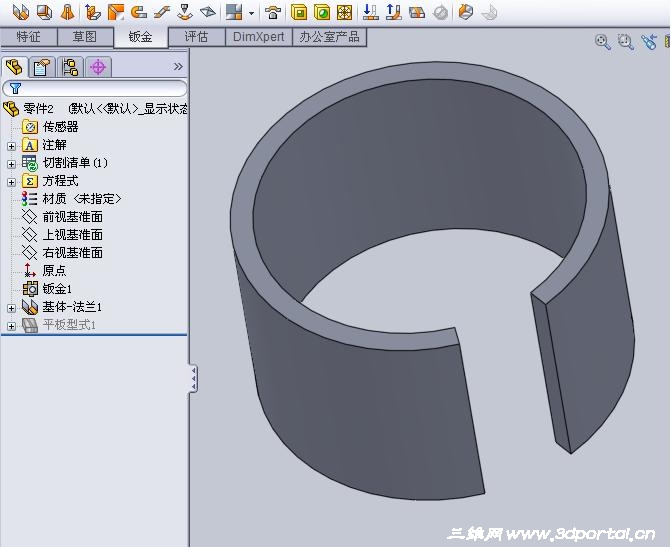
Task: Click the Base Flange/Tab tool icon
Action: tap(21, 12)
